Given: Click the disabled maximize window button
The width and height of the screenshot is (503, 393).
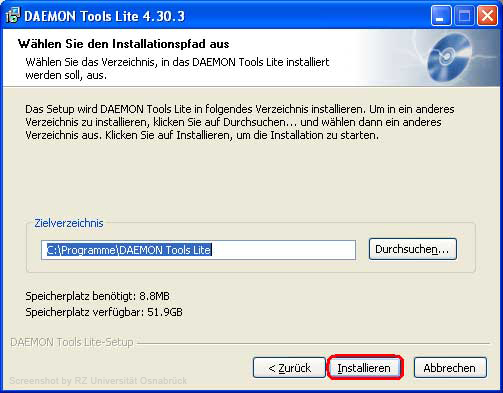Looking at the screenshot, I should click(x=464, y=15).
